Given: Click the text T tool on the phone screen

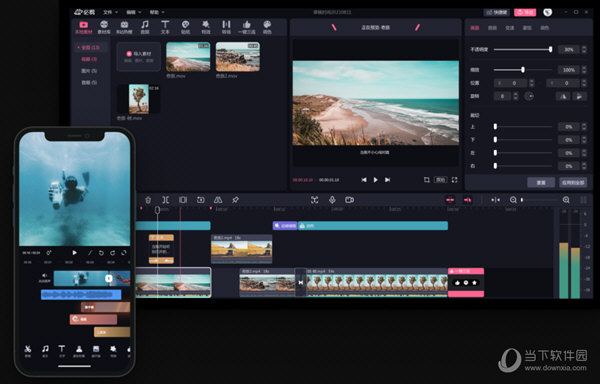Looking at the screenshot, I should [x=62, y=350].
